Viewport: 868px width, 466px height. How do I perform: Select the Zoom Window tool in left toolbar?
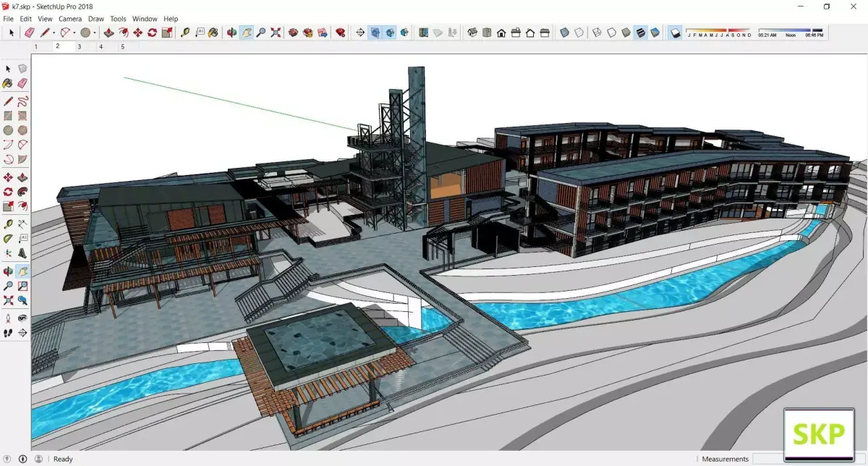click(x=22, y=286)
